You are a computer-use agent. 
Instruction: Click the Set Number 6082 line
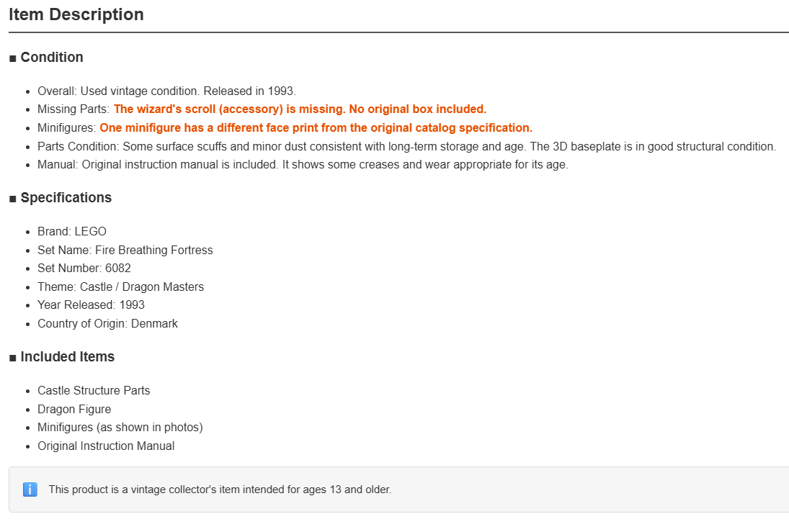click(x=84, y=268)
